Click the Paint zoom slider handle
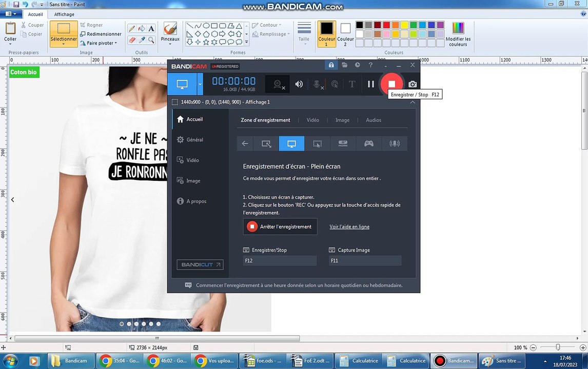 click(558, 347)
